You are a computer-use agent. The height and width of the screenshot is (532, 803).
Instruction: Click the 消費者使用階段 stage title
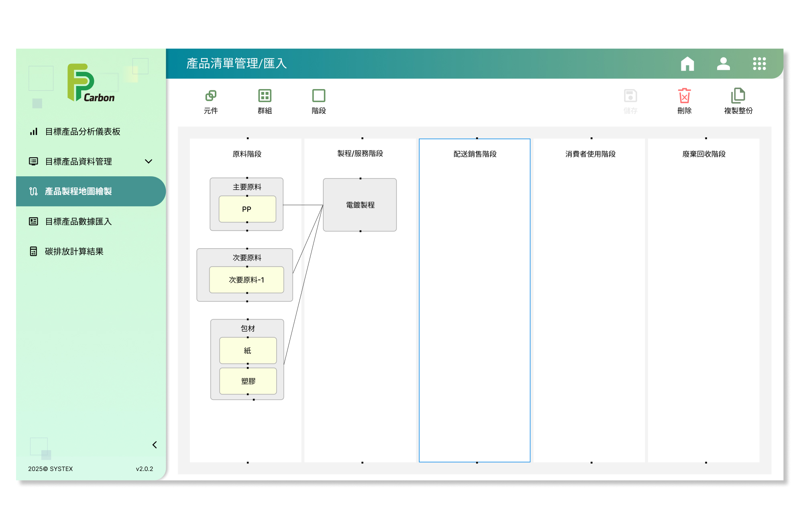pos(590,154)
